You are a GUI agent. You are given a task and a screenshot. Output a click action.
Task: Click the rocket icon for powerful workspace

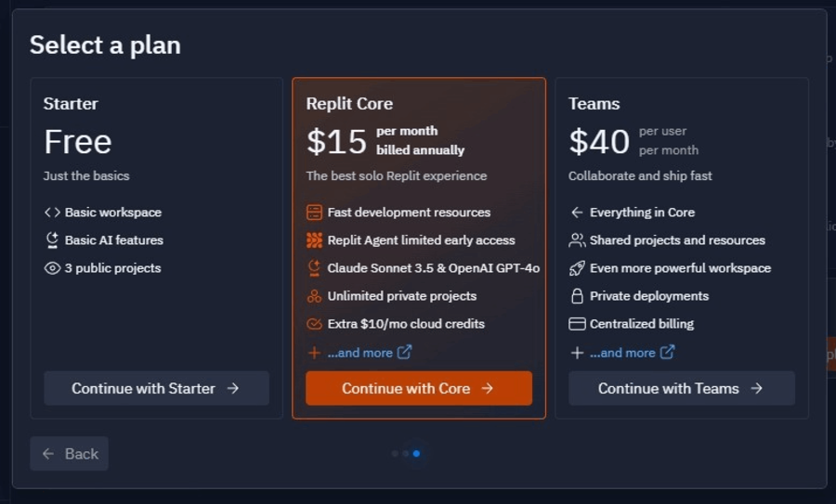coord(577,268)
